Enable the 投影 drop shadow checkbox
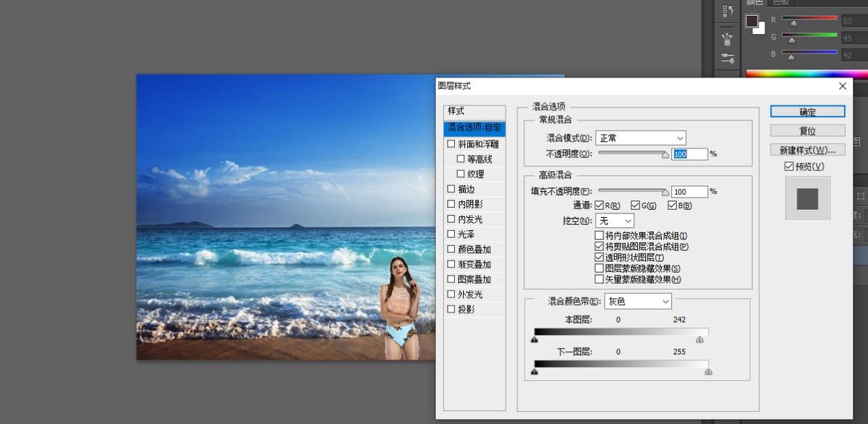The image size is (868, 424). [451, 309]
